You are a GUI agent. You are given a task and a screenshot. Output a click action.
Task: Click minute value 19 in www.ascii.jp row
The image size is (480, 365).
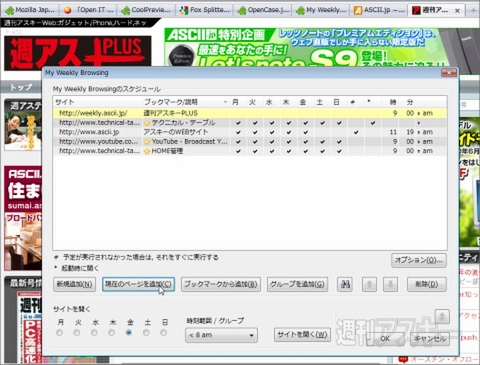coord(410,132)
